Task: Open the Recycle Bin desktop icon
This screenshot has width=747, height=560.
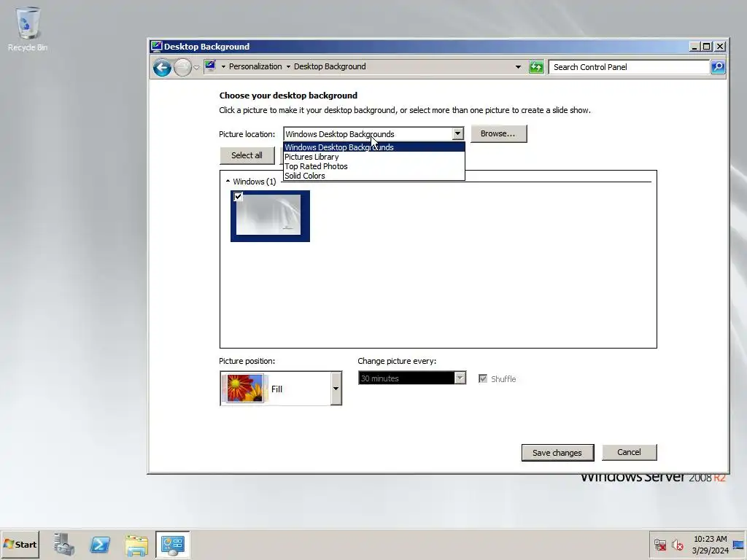Action: (x=28, y=28)
